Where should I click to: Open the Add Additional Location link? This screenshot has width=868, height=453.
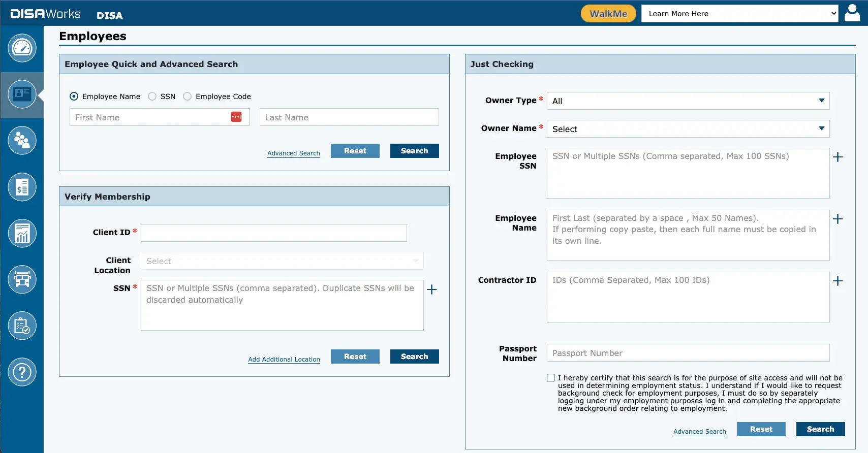pos(284,360)
